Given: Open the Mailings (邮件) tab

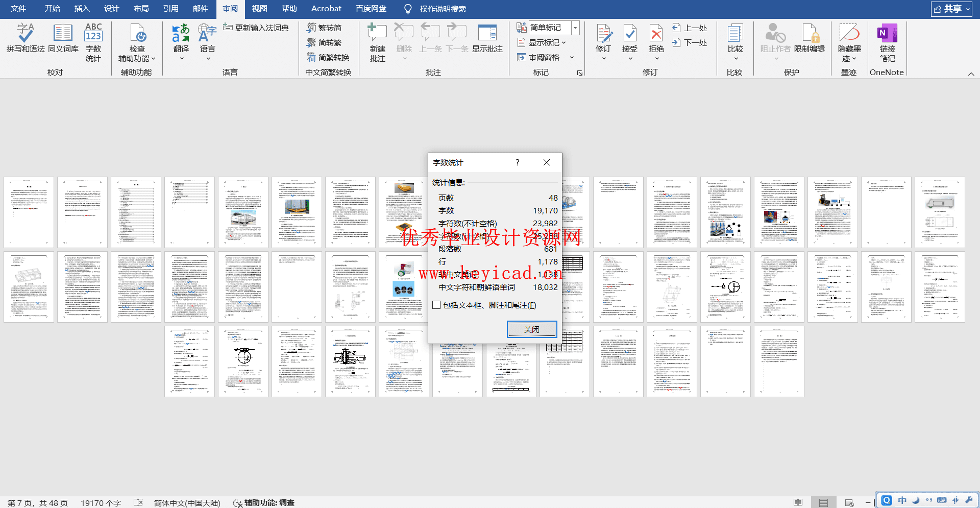Looking at the screenshot, I should pyautogui.click(x=201, y=9).
